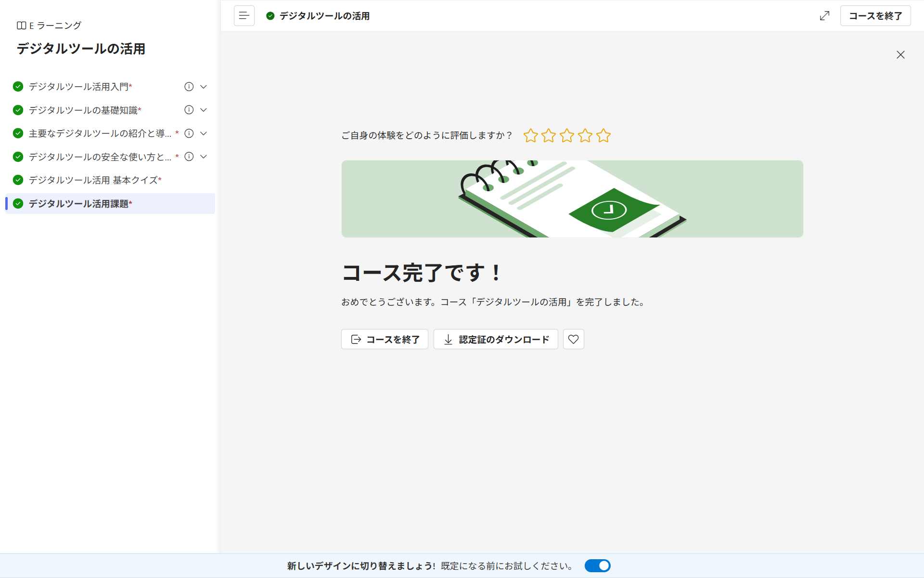Click info icon for デジタルツールの基礎知識
924x578 pixels.
(189, 110)
